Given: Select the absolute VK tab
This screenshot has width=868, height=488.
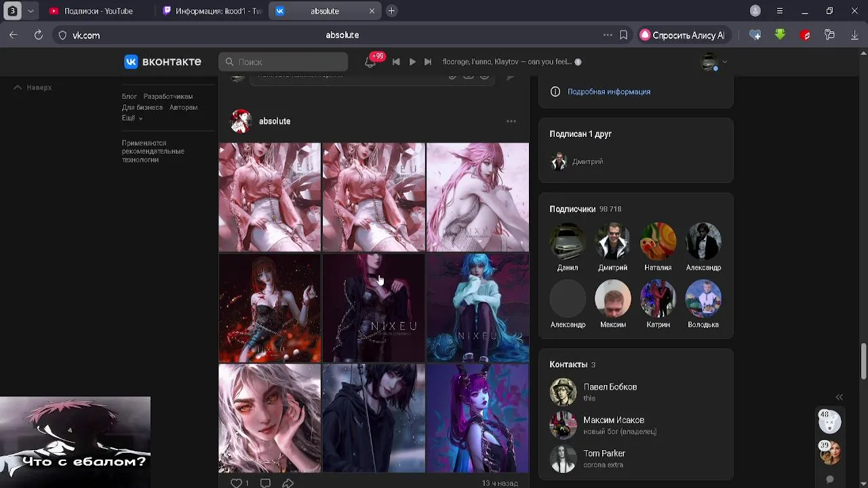Looking at the screenshot, I should coord(325,11).
